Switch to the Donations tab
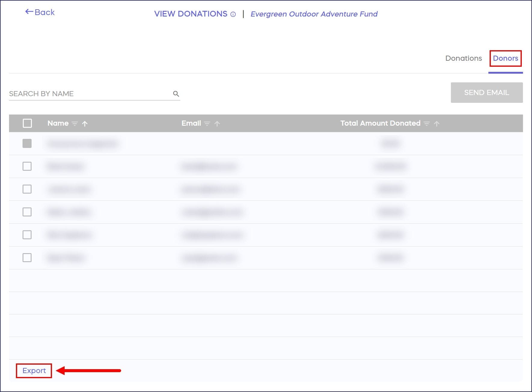Image resolution: width=532 pixels, height=392 pixels. [463, 58]
